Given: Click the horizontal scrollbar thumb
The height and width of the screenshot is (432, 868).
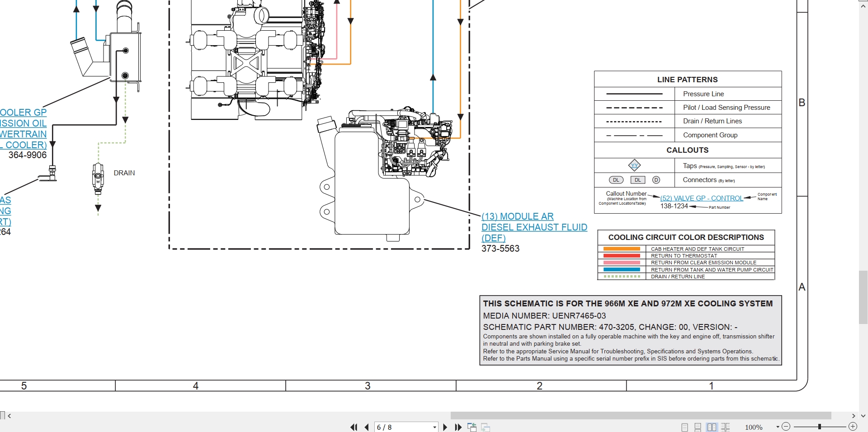Looking at the screenshot, I should point(641,416).
